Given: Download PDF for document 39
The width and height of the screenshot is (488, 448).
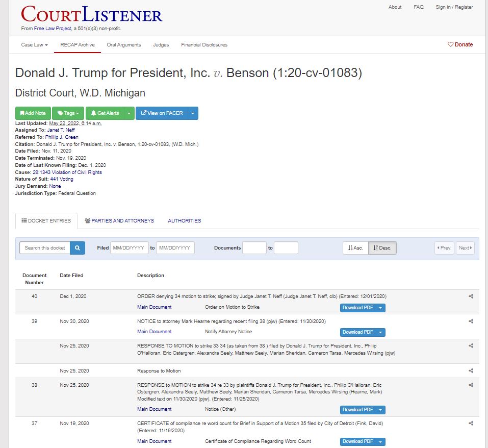Looking at the screenshot, I should click(x=358, y=332).
